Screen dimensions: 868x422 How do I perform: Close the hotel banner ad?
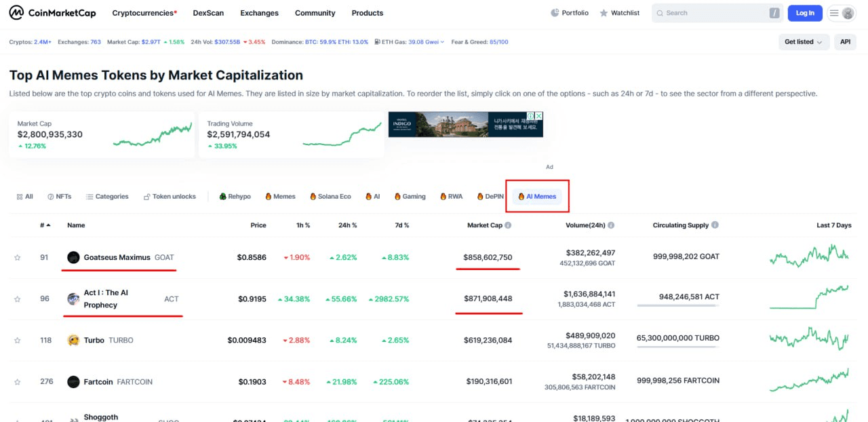tap(539, 116)
